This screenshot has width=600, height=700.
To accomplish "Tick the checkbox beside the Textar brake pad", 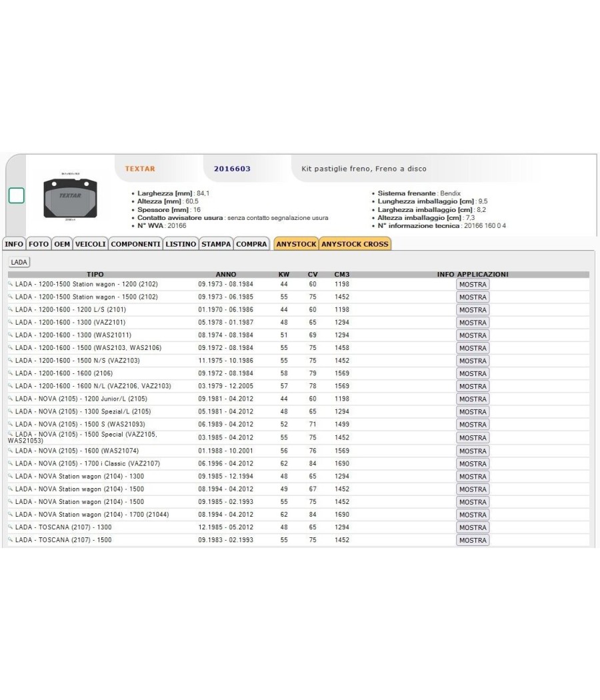I will 17,195.
